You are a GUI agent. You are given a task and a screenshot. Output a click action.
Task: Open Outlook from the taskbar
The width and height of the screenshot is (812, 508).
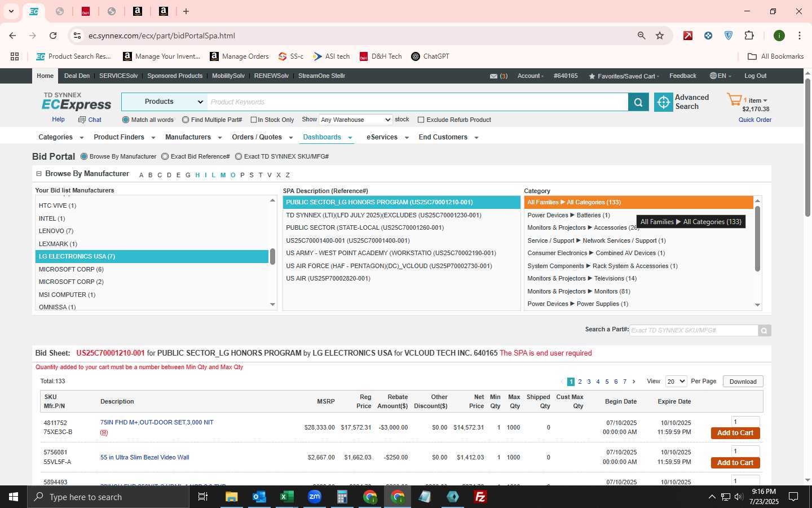(x=259, y=497)
